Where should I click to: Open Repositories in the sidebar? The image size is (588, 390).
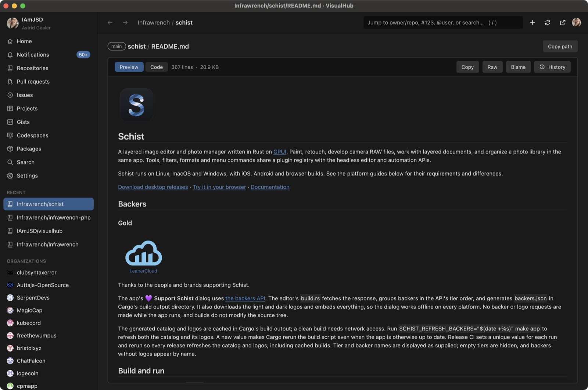49,68
